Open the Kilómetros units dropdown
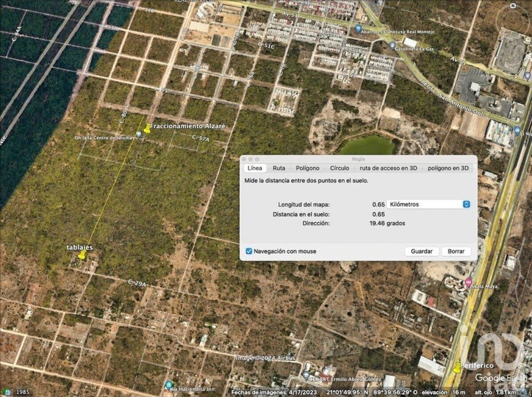Screen dimensions: 532x397 coord(429,204)
